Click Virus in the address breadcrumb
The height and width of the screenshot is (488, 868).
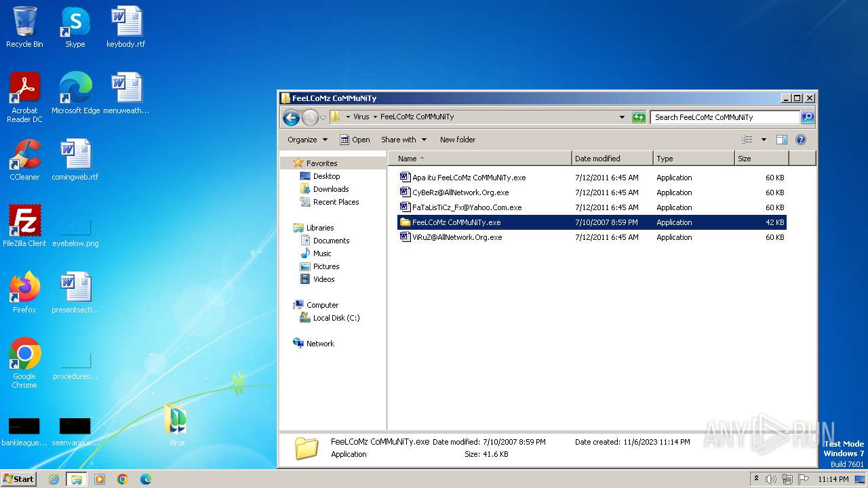(x=361, y=117)
